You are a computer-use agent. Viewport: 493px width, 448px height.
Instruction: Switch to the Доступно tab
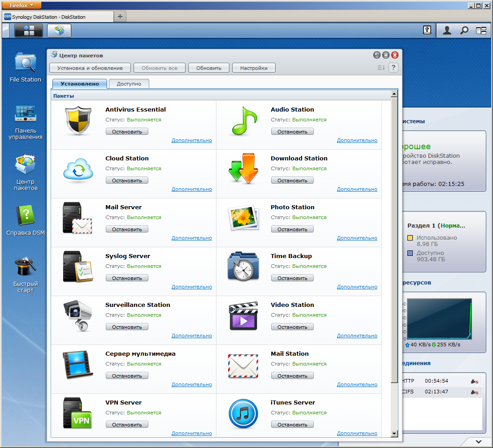click(x=129, y=84)
